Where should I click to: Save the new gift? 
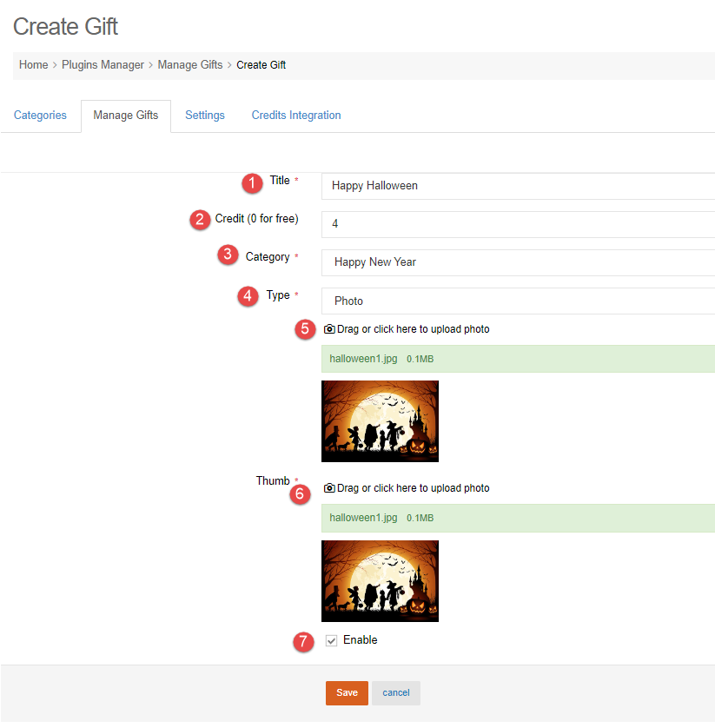point(347,693)
